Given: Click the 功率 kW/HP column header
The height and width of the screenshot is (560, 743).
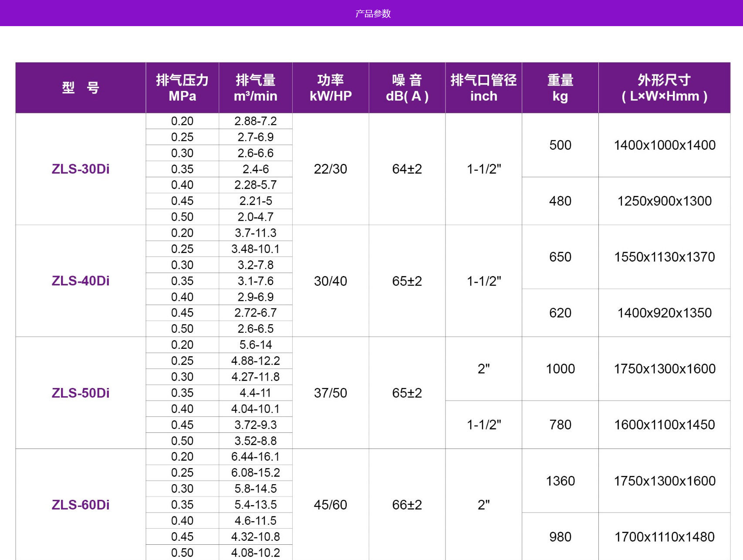Looking at the screenshot, I should (331, 88).
